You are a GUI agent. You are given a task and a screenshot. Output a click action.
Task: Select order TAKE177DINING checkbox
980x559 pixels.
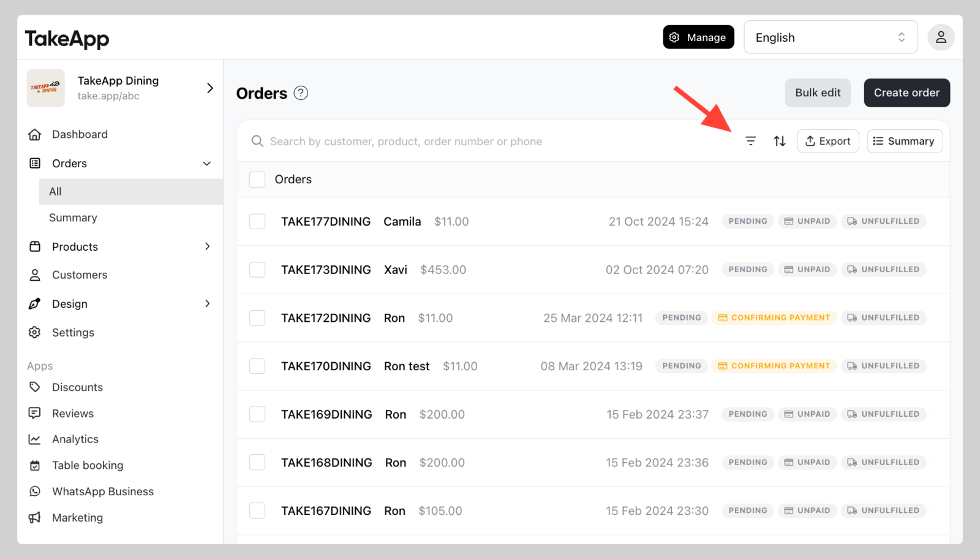257,221
